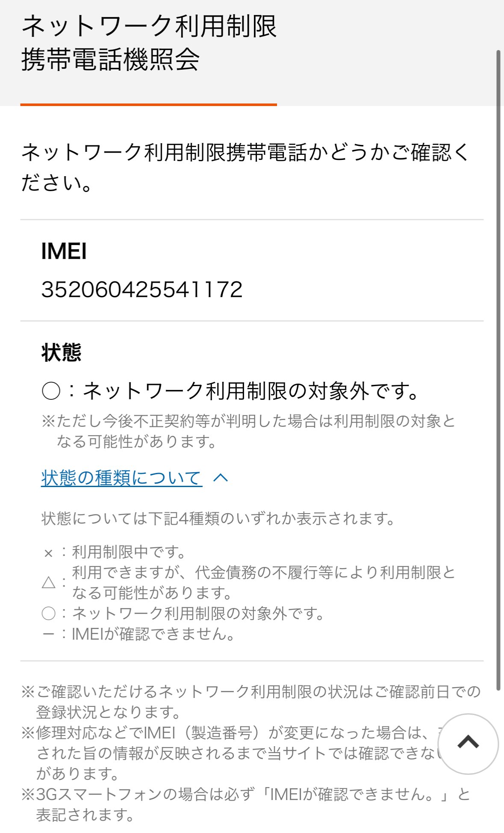Screen dimensions: 504x833
Task: Click the small ○ symbol in the legend
Action: (49, 614)
